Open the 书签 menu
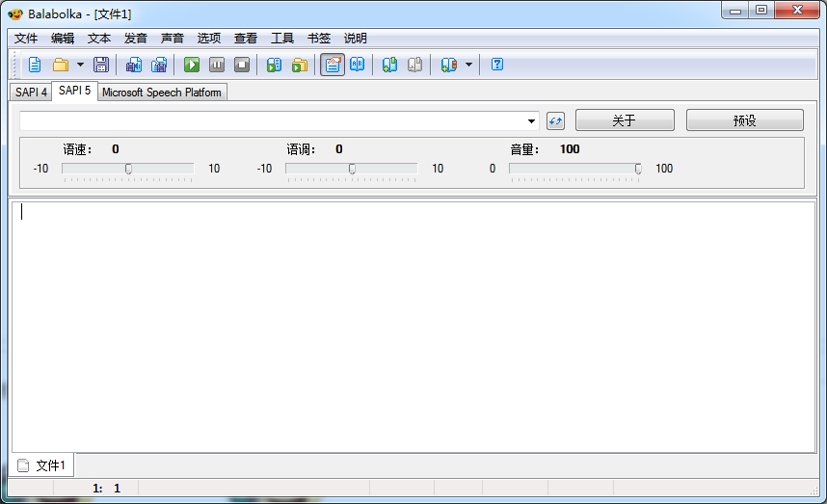Viewport: 827px width, 504px height. click(x=319, y=38)
